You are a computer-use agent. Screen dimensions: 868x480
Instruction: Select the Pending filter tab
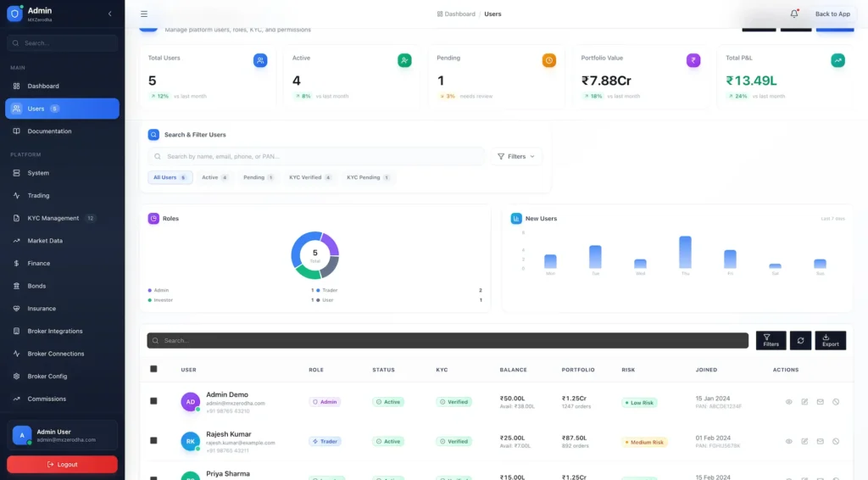(x=258, y=178)
